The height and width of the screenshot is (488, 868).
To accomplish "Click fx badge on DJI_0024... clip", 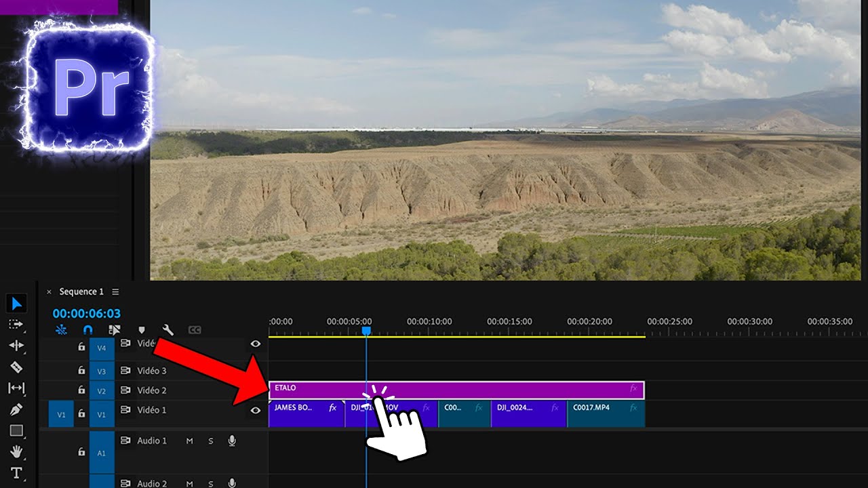I will (555, 408).
